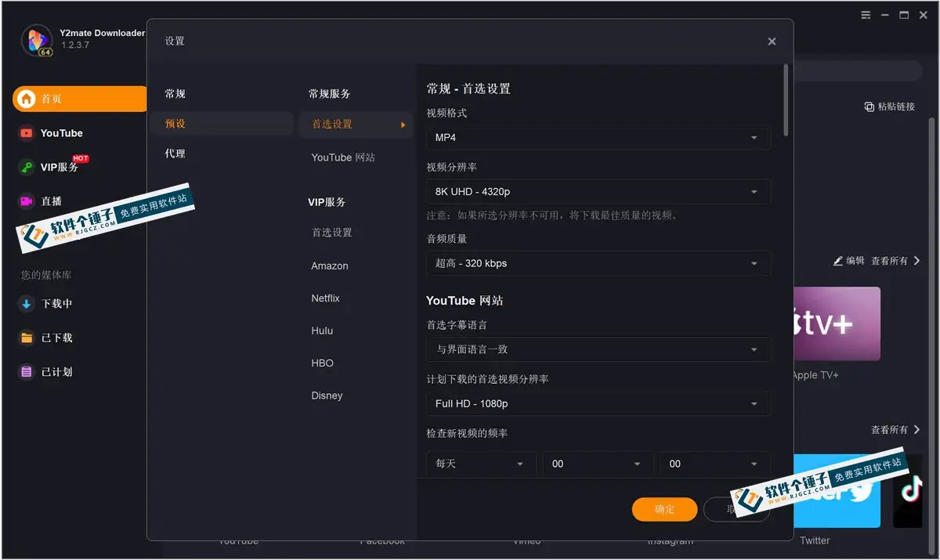Open the 音频质量 超高 - 320 kbps dropdown
Screen dimensions: 940x560
coord(598,264)
